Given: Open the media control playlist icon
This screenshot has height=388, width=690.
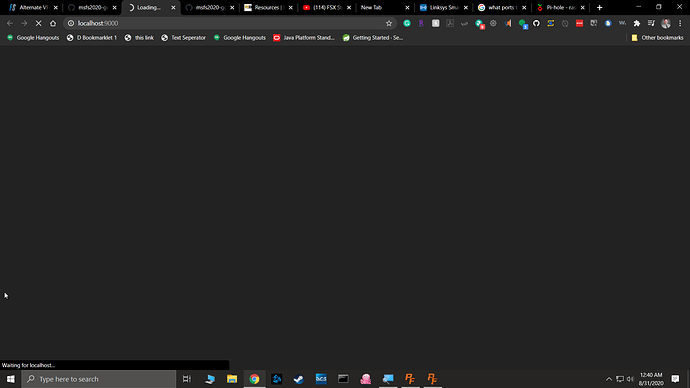Looking at the screenshot, I should (x=651, y=23).
